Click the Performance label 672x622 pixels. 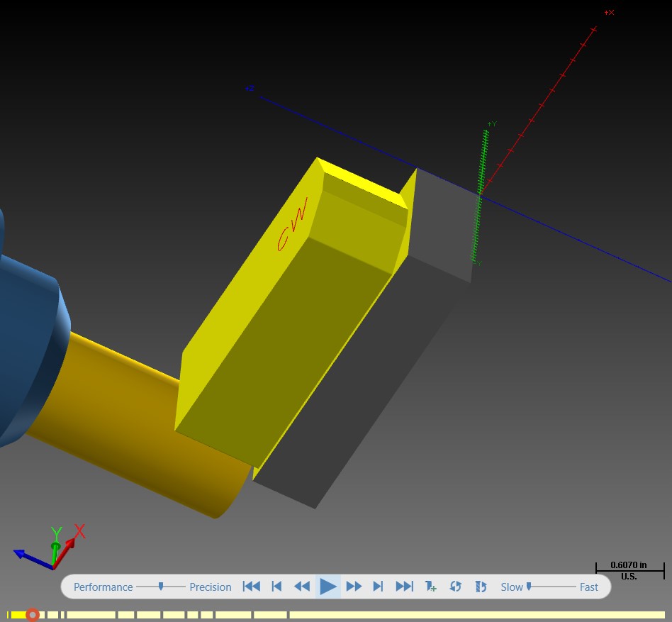[103, 587]
